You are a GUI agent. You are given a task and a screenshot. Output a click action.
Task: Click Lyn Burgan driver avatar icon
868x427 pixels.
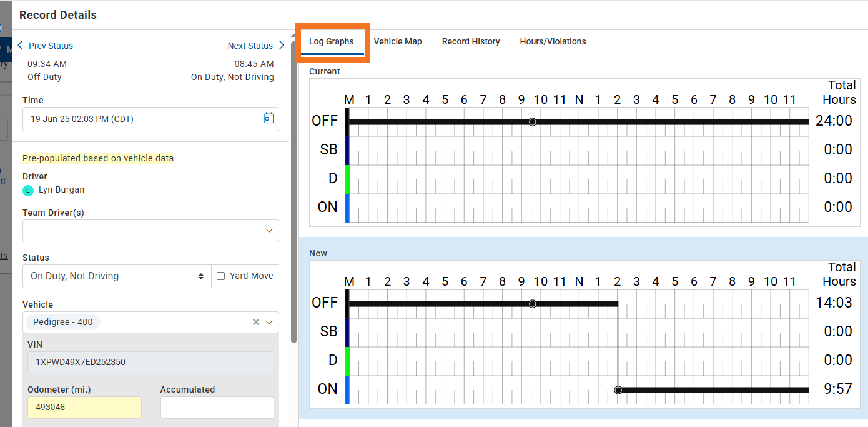click(x=28, y=190)
